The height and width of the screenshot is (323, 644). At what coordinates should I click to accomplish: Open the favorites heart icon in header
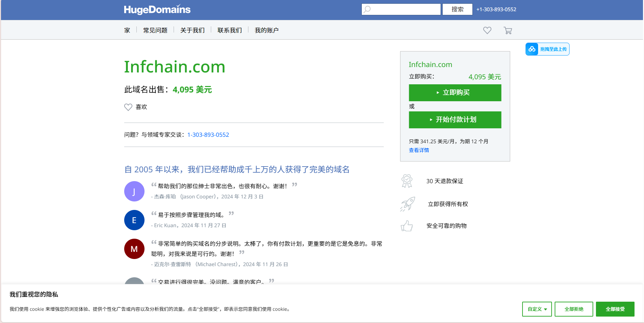[487, 30]
